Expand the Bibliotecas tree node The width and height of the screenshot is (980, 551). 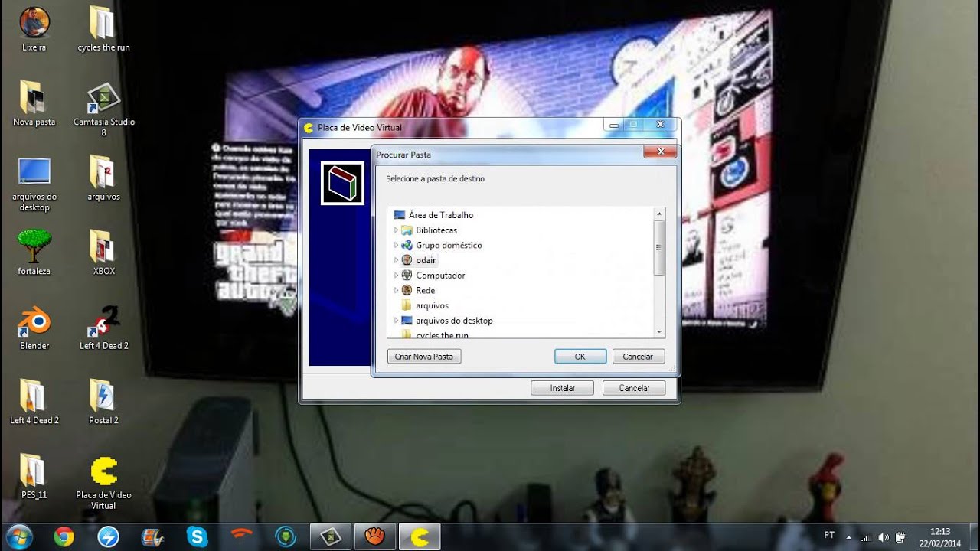coord(397,230)
